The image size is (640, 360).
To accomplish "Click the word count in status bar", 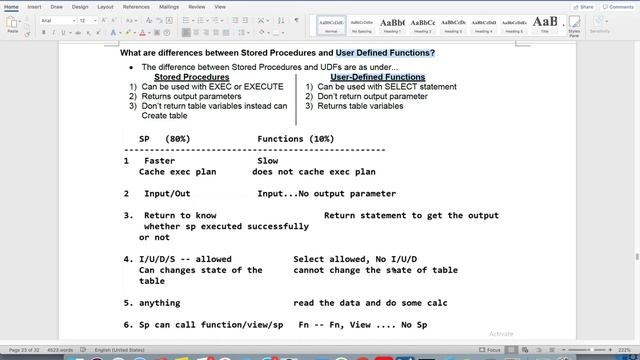I will (x=60, y=350).
